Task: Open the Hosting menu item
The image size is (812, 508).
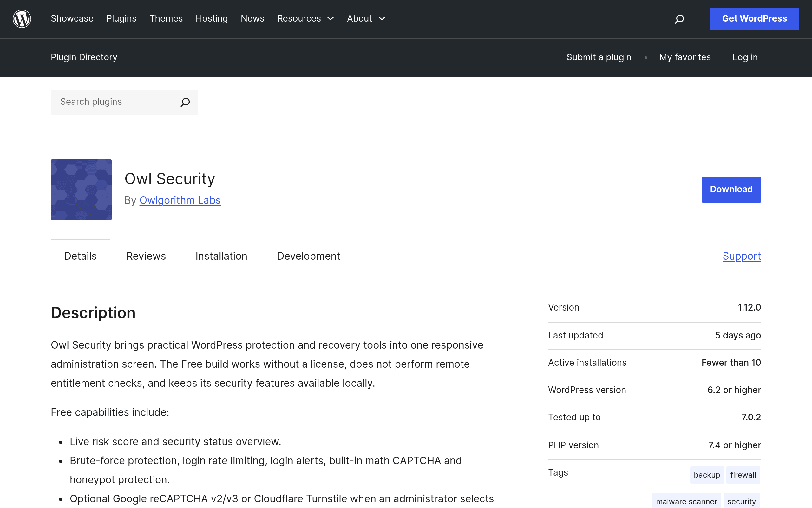Action: point(212,18)
